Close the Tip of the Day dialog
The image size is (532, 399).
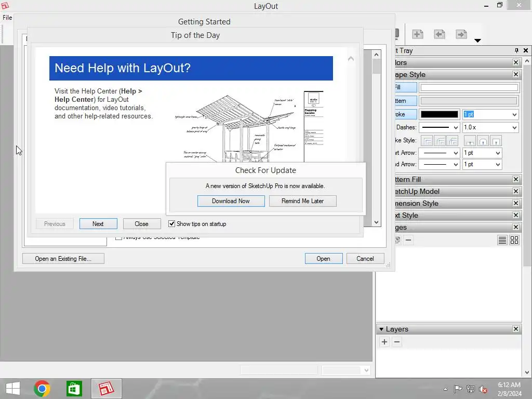141,224
